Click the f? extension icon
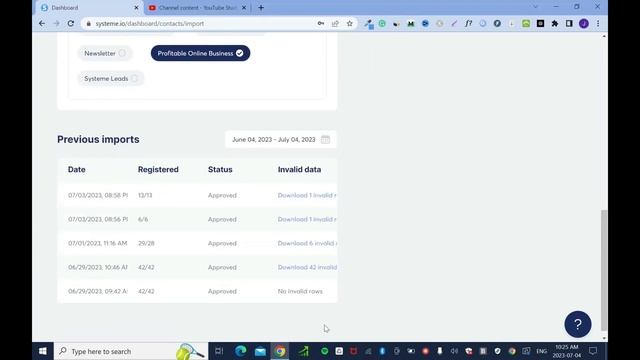Viewport: 640px width, 360px height. pos(468,24)
